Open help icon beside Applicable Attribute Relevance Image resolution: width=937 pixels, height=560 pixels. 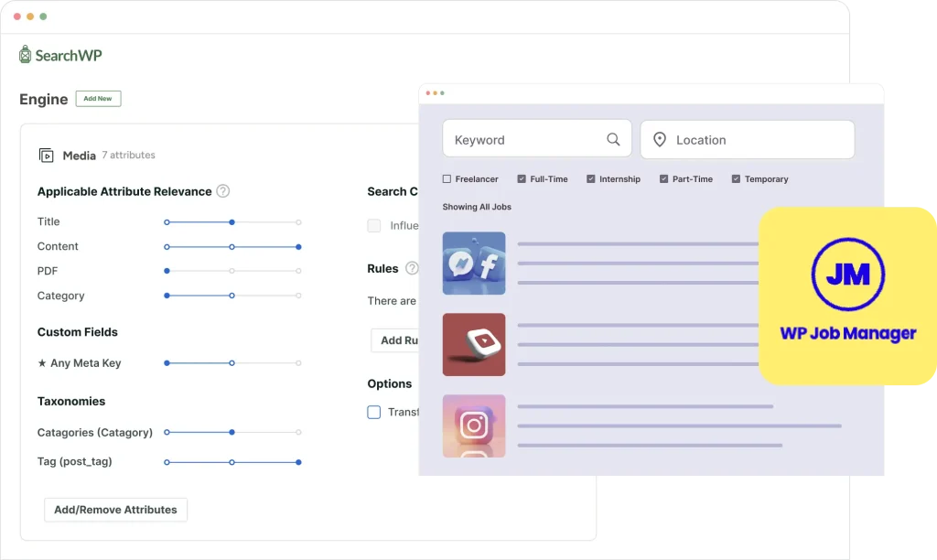(x=223, y=191)
